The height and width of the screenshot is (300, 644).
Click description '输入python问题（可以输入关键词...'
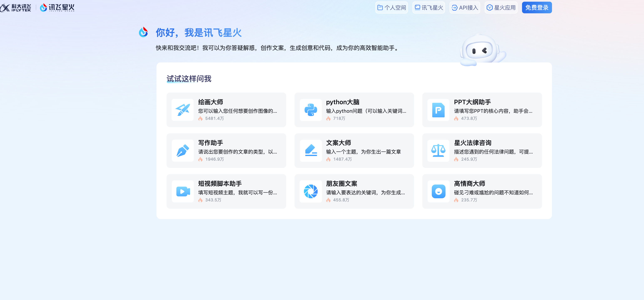coord(366,111)
